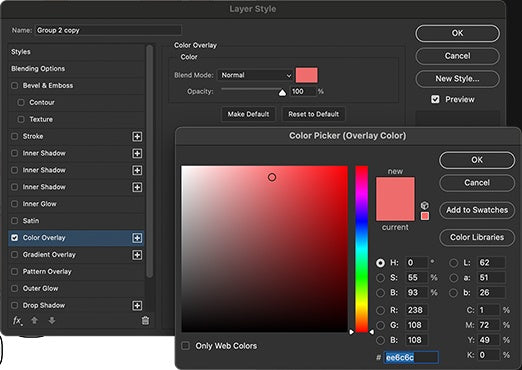The image size is (522, 370).
Task: Open the fx effects menu icon
Action: click(17, 321)
